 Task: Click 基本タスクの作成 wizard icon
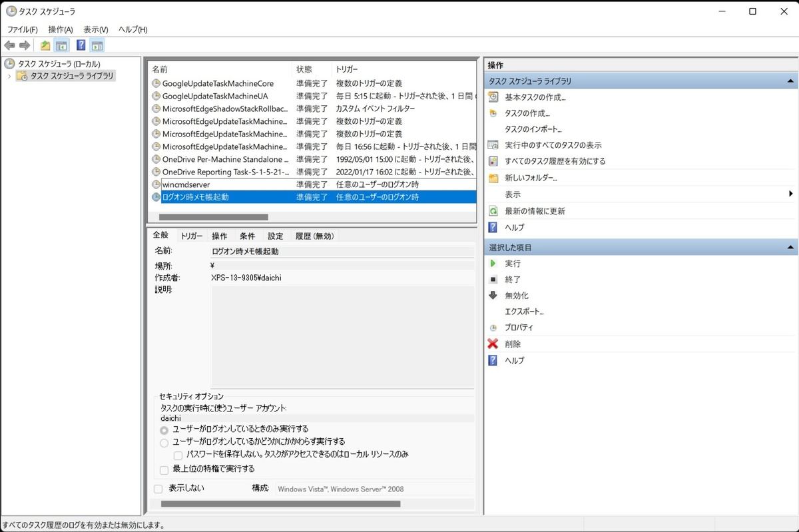point(493,97)
